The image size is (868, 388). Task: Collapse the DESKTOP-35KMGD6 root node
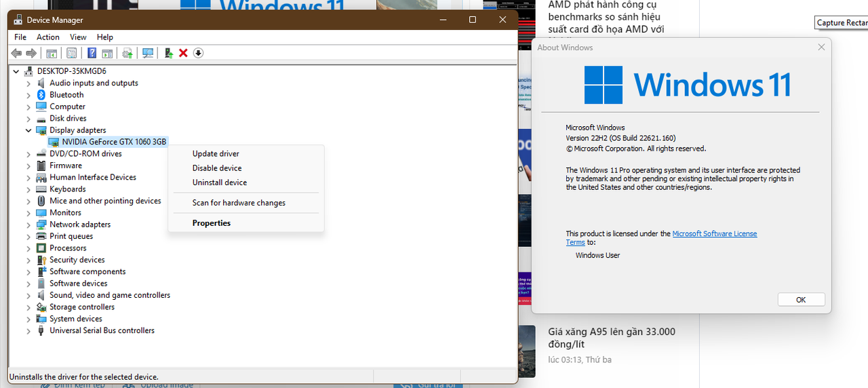pyautogui.click(x=16, y=71)
